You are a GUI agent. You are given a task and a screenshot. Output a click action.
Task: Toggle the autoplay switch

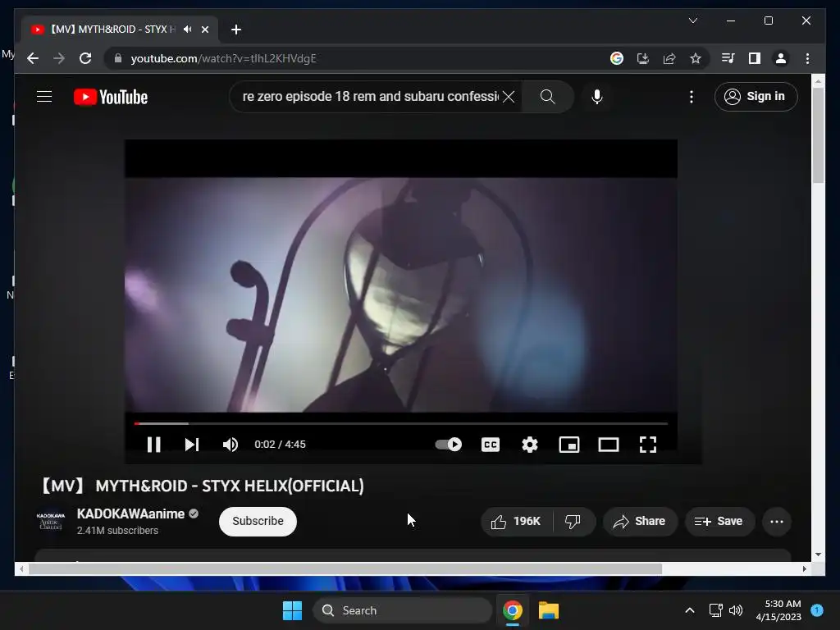pos(449,444)
